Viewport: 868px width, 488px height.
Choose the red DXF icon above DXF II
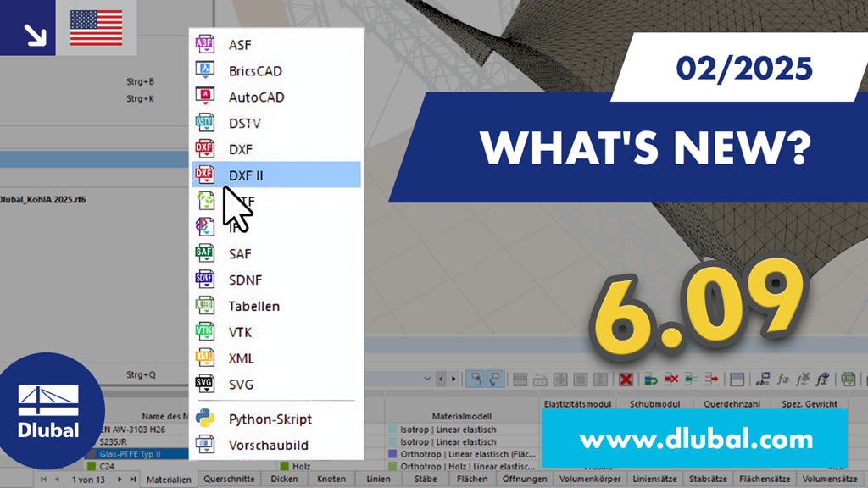[205, 149]
